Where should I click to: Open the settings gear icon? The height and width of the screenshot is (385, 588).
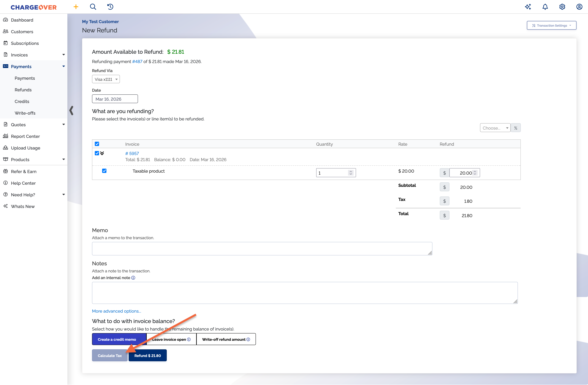click(x=562, y=7)
